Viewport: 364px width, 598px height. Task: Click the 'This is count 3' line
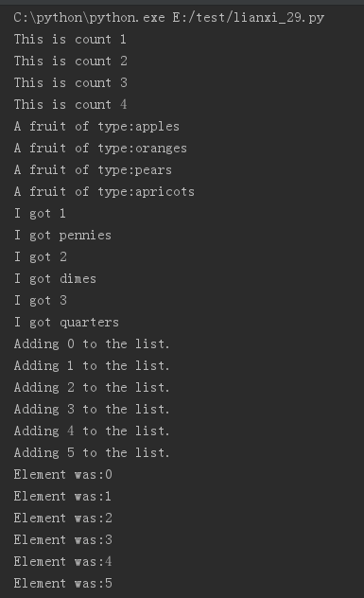coord(71,82)
